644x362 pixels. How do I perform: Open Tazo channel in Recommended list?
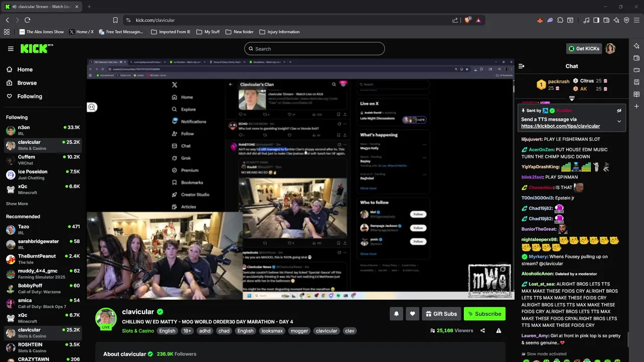pos(43,230)
